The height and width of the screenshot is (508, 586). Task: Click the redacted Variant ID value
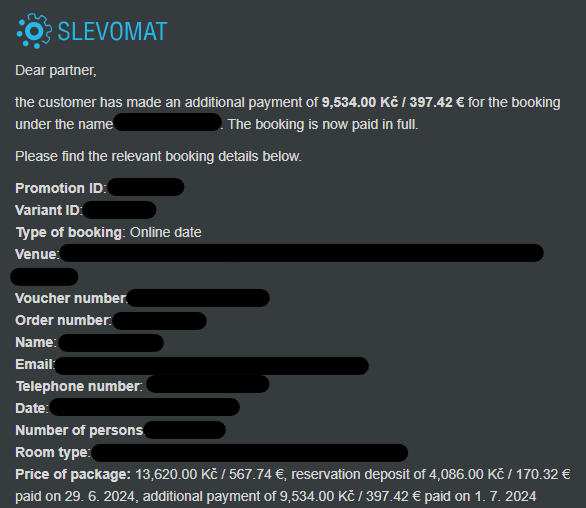(x=119, y=210)
